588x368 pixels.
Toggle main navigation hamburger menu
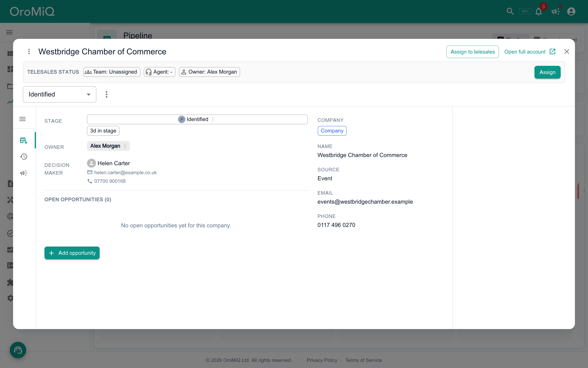tap(9, 32)
